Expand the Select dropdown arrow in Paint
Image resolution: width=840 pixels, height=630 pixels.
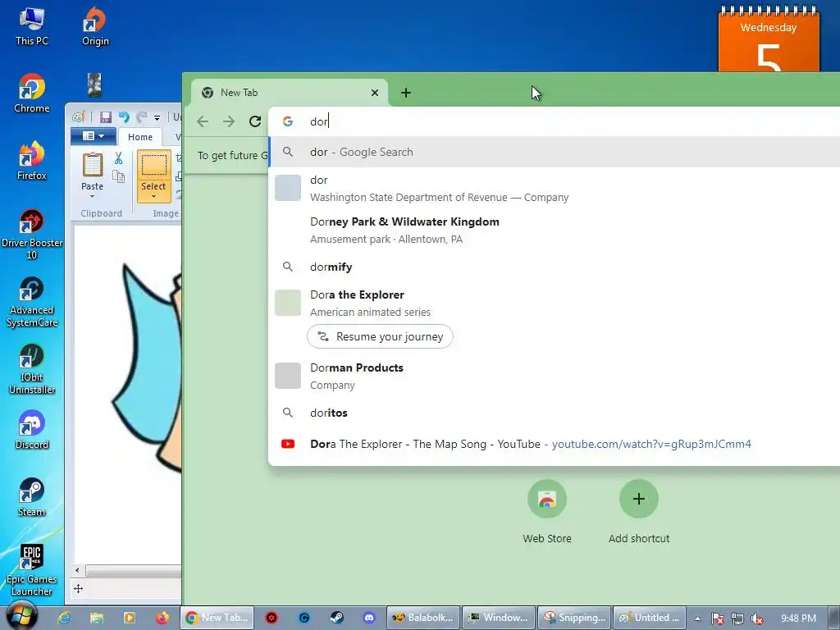click(x=153, y=197)
